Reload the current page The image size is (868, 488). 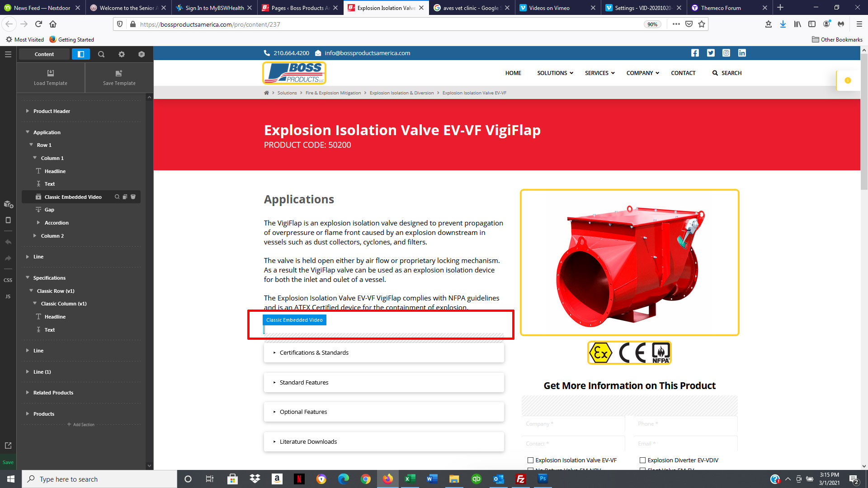tap(38, 24)
